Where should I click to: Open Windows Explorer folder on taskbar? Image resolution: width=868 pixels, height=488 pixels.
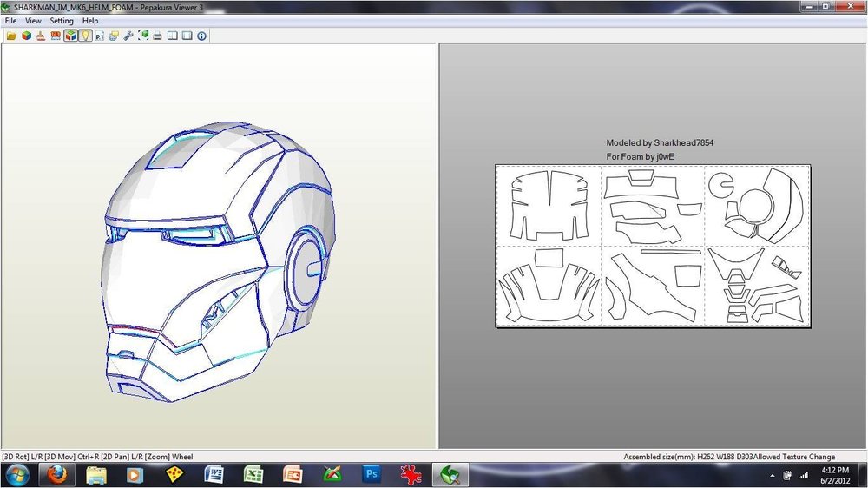pyautogui.click(x=96, y=475)
